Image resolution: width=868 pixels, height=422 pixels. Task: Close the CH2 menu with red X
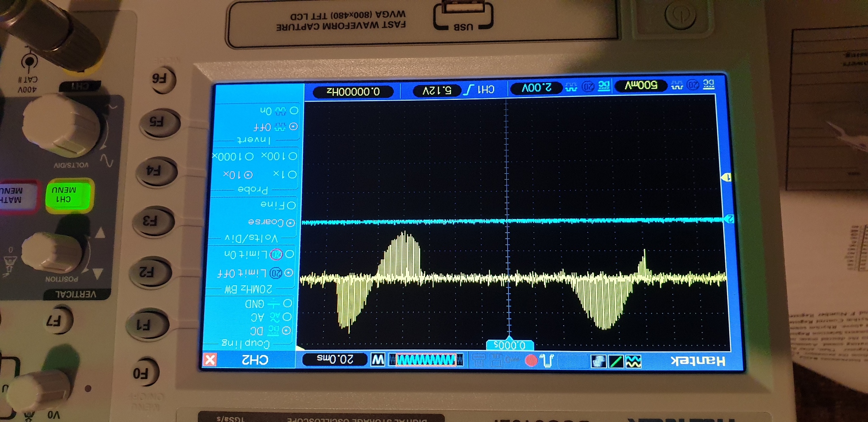click(x=210, y=360)
